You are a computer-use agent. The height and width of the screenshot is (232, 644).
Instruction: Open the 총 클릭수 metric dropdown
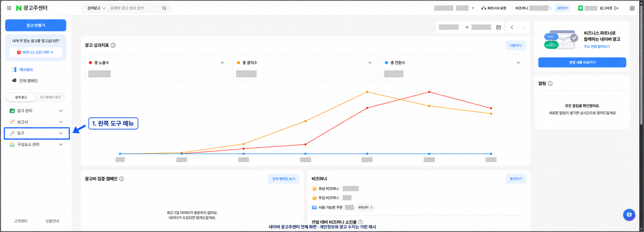pos(370,63)
